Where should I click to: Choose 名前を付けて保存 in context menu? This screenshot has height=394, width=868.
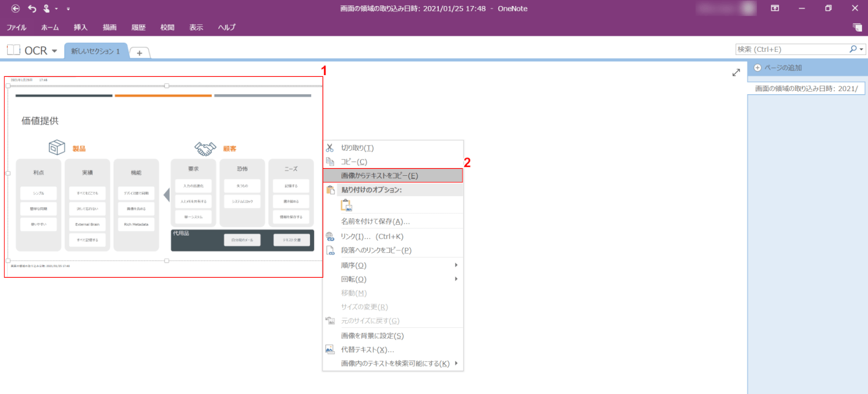(375, 221)
